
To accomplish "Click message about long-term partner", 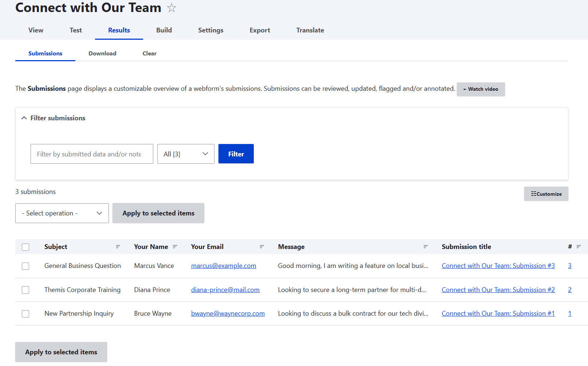I will pos(352,290).
